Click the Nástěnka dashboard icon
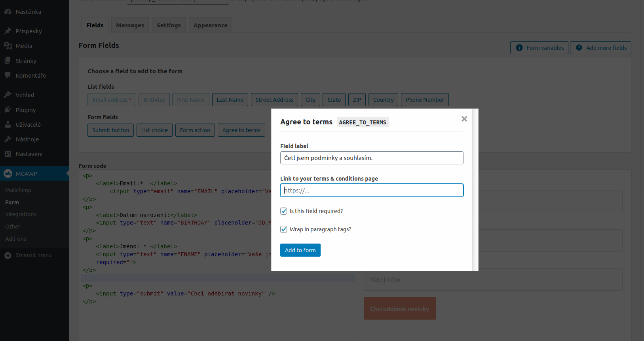This screenshot has width=644, height=341. tap(8, 11)
